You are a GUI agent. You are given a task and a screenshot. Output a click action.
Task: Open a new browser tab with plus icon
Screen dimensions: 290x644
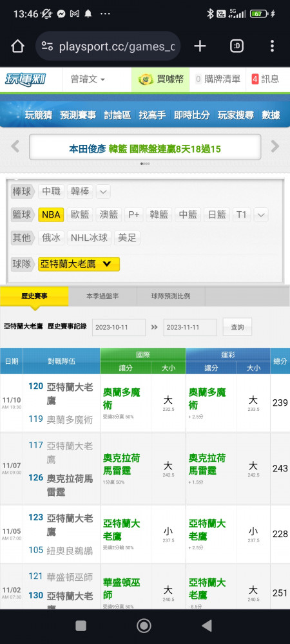click(200, 46)
